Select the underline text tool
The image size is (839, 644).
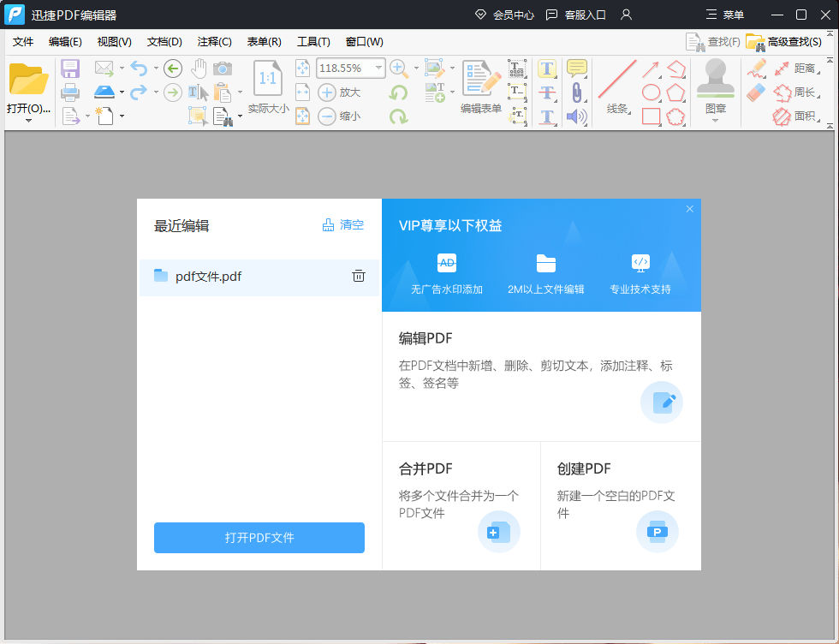pyautogui.click(x=547, y=116)
